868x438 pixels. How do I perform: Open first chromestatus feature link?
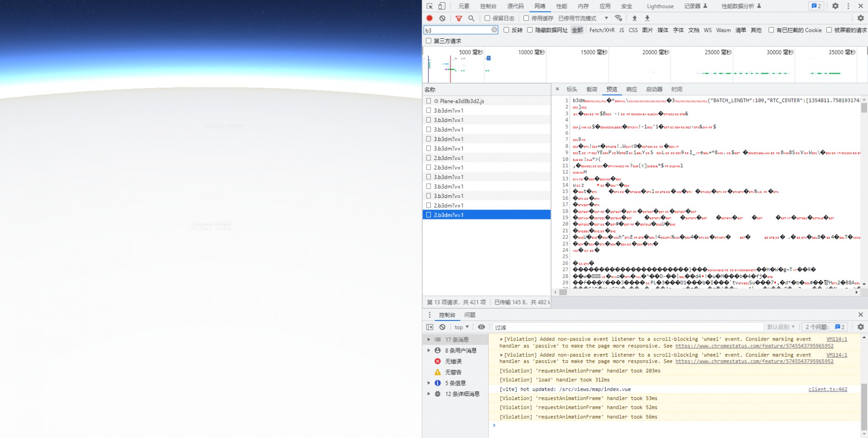754,346
